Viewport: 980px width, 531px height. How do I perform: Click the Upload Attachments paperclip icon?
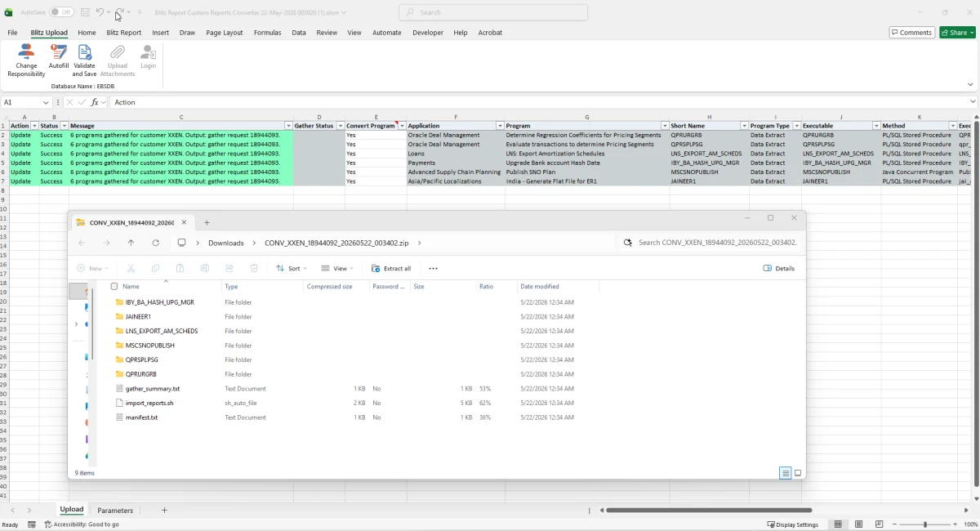pos(118,52)
